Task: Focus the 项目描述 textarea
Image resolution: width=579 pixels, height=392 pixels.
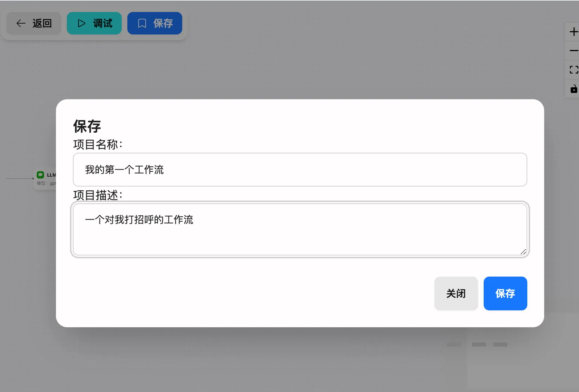Action: tap(300, 229)
